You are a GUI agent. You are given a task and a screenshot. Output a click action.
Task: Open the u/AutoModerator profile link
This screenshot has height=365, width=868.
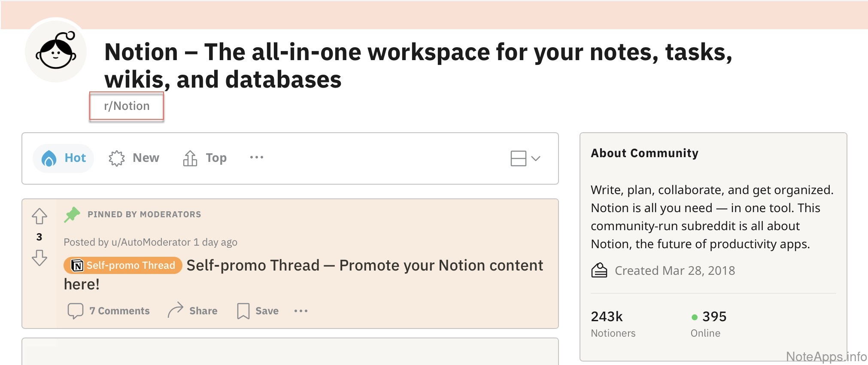(151, 242)
